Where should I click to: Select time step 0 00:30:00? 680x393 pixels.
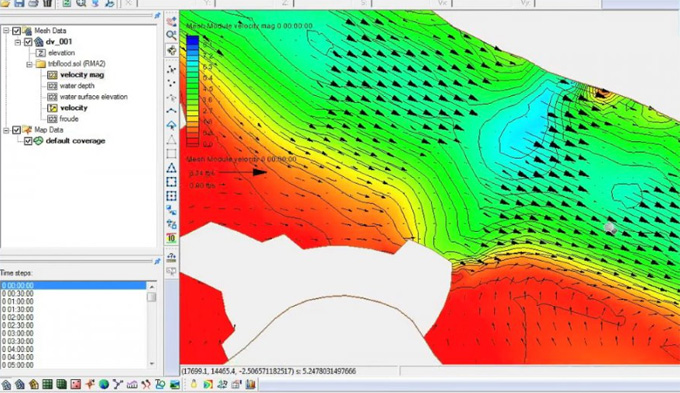tap(73, 293)
